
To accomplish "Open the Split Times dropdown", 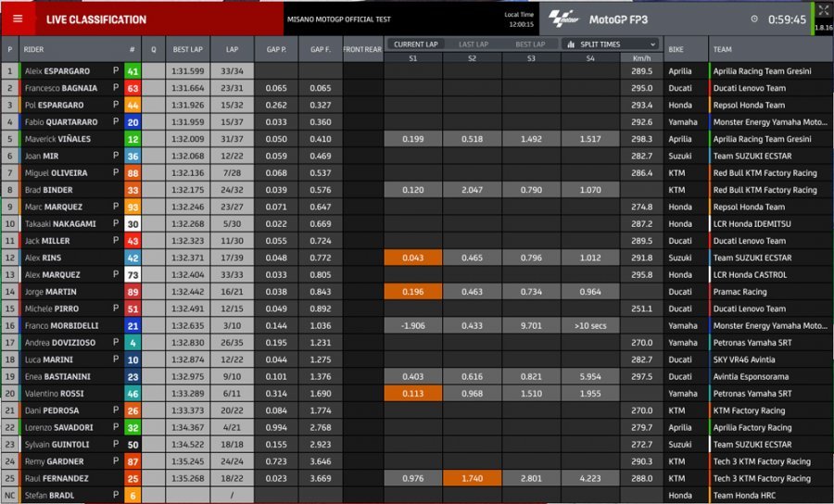I will pyautogui.click(x=612, y=44).
